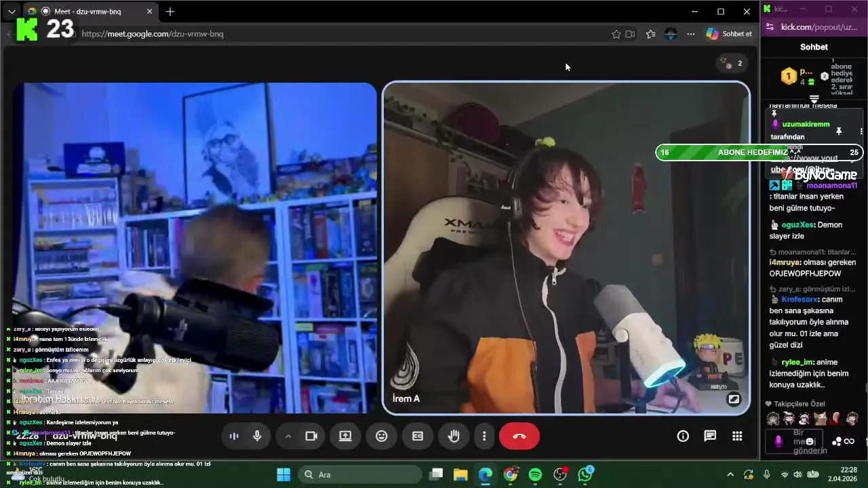Expand picture-in-picture icon on İrem A tile
868x488 pixels.
point(733,399)
